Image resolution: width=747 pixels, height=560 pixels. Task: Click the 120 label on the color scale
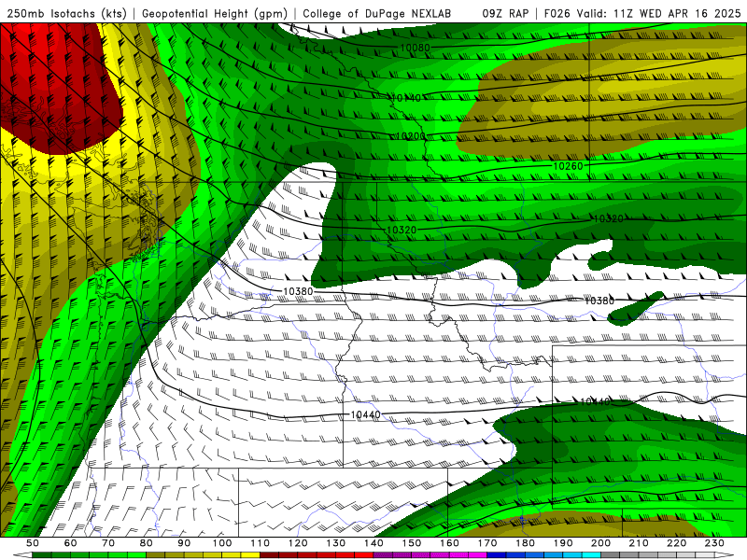298,543
